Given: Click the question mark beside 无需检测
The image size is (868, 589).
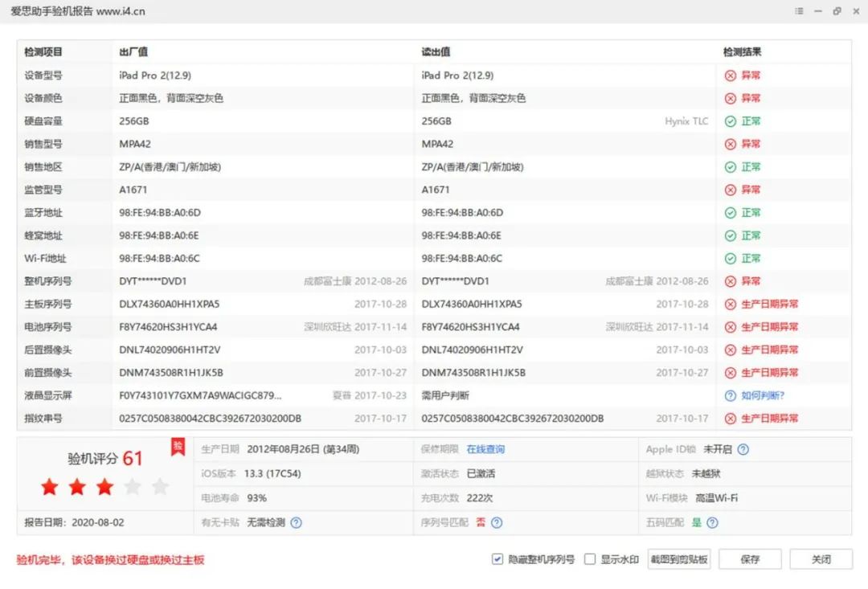Looking at the screenshot, I should pos(295,522).
